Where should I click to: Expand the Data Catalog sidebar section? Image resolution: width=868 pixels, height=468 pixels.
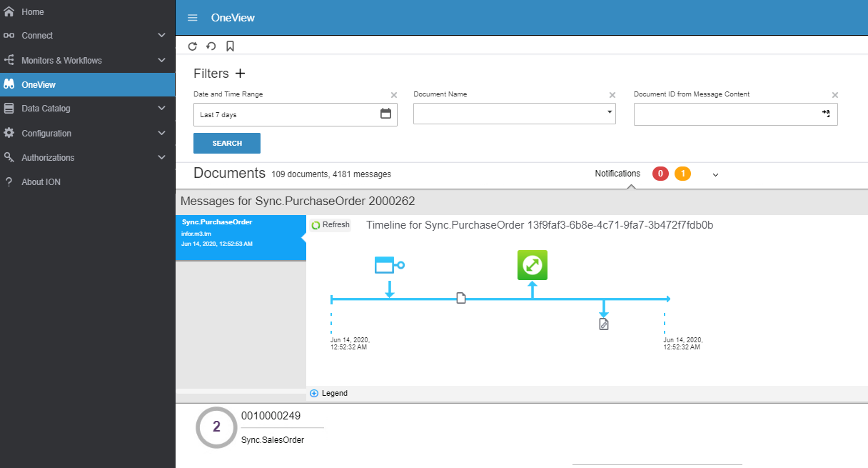[x=161, y=109]
